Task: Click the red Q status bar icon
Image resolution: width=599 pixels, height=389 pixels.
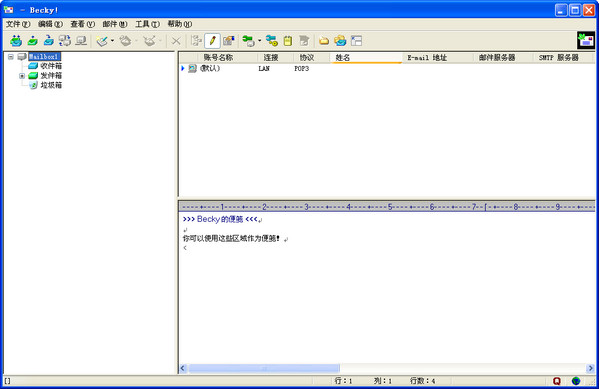Action: tap(557, 381)
